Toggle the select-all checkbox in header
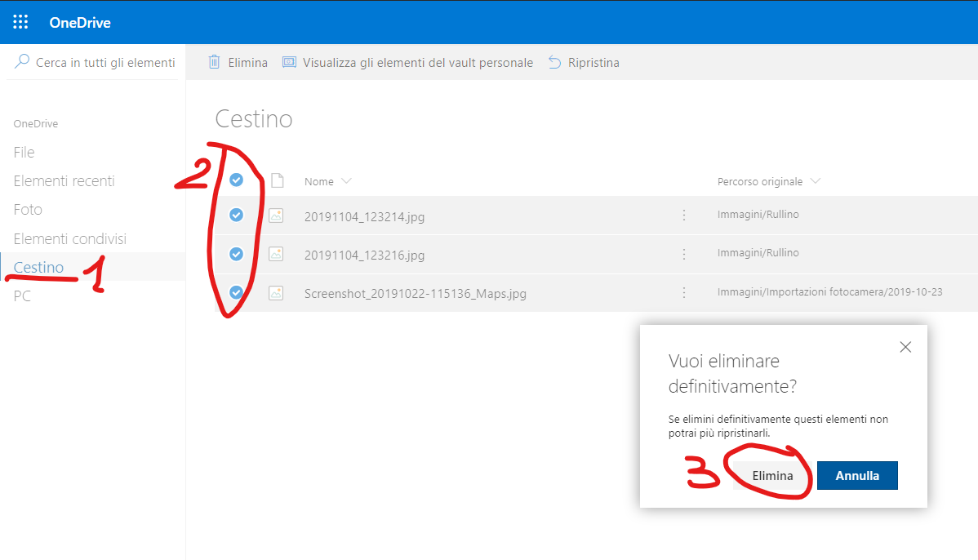This screenshot has width=978, height=560. [x=236, y=180]
